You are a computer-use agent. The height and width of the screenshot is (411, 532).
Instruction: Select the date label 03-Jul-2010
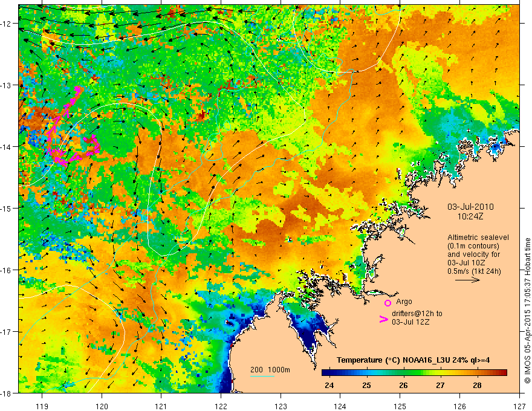[x=470, y=207]
